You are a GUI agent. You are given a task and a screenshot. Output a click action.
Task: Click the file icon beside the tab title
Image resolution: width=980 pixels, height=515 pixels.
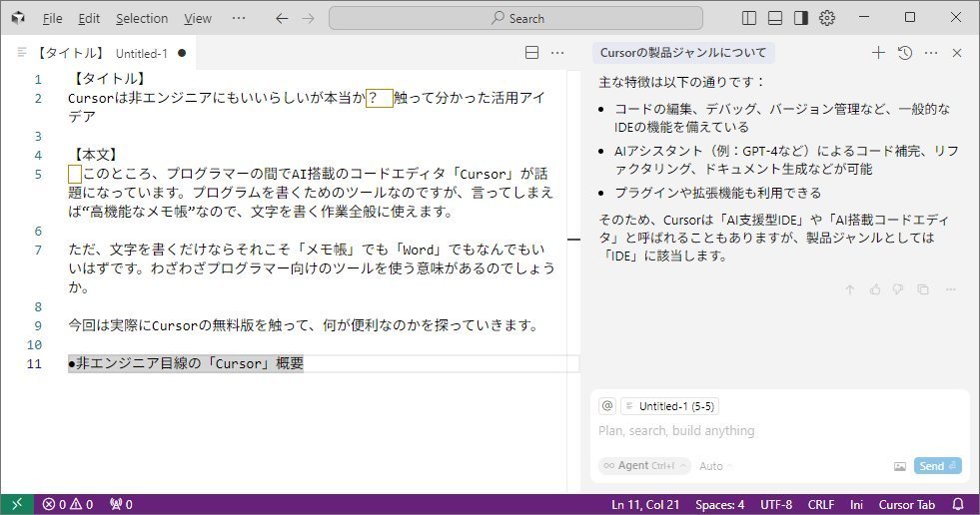(x=22, y=53)
